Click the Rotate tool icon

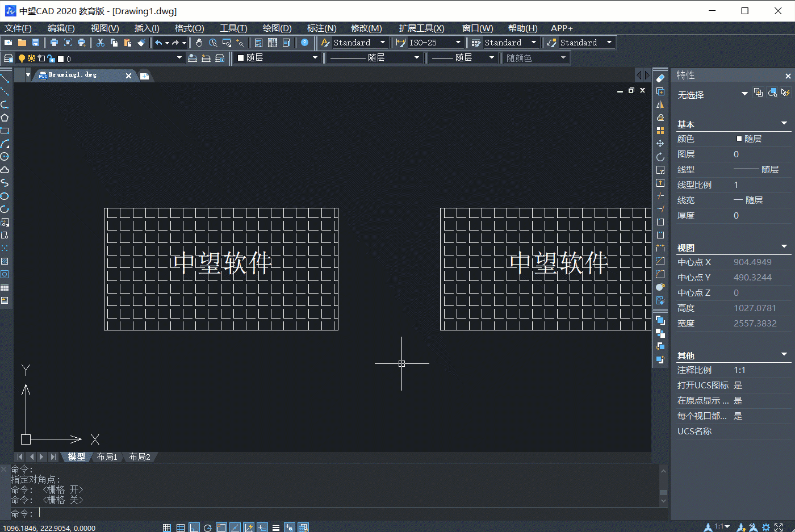pos(660,157)
